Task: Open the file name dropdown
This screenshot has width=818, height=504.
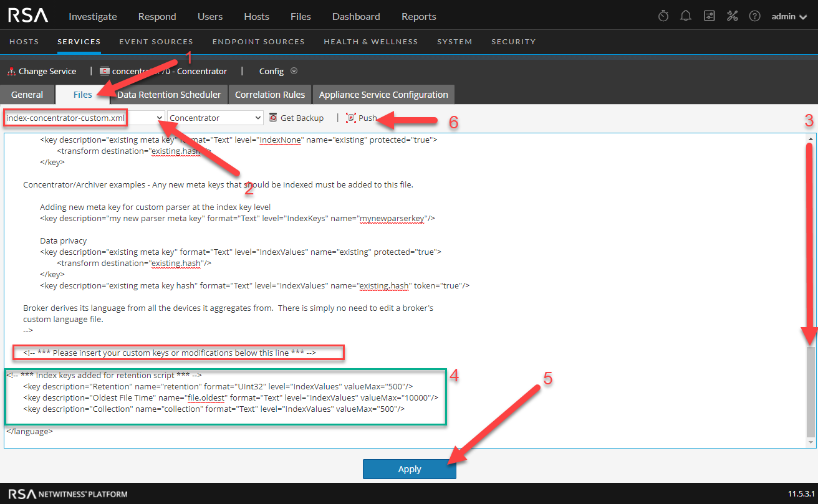Action: 160,118
